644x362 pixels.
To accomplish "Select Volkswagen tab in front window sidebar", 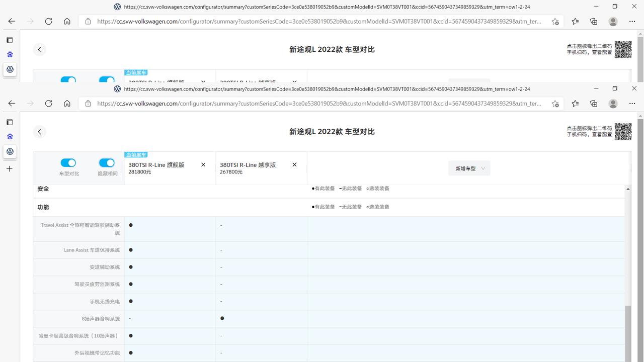I will pyautogui.click(x=10, y=151).
